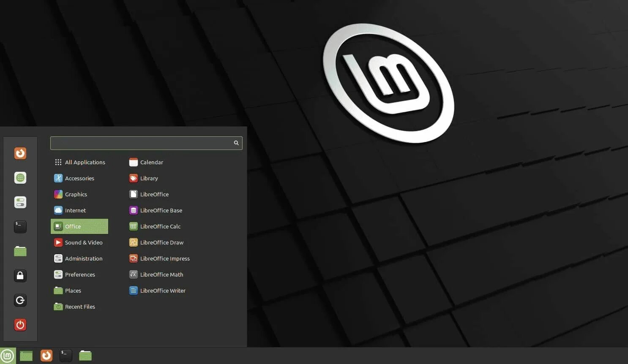The image size is (628, 364).
Task: Launch the Library application
Action: pyautogui.click(x=144, y=178)
